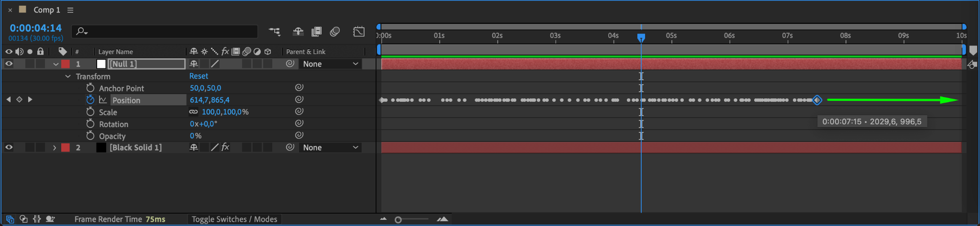The image size is (980, 226).
Task: Click the Rotation property pick whip
Action: [299, 123]
